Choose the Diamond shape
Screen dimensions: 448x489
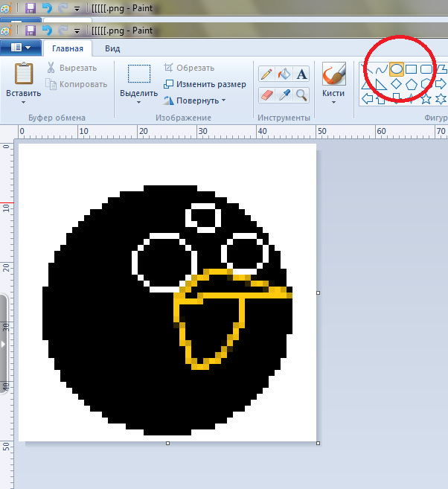[396, 84]
